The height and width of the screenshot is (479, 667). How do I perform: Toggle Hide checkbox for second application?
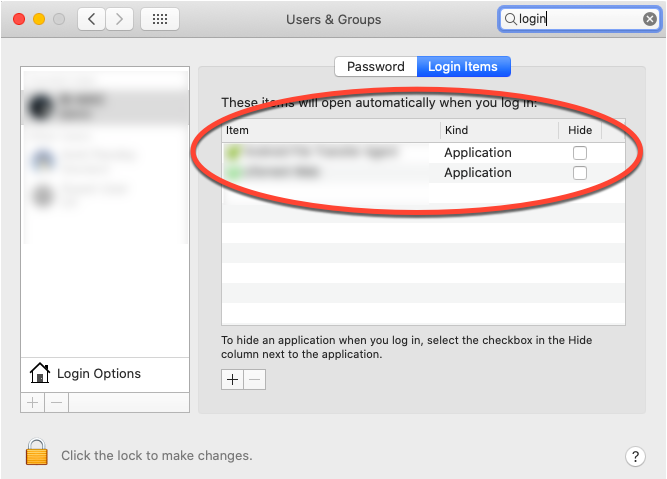[x=579, y=173]
